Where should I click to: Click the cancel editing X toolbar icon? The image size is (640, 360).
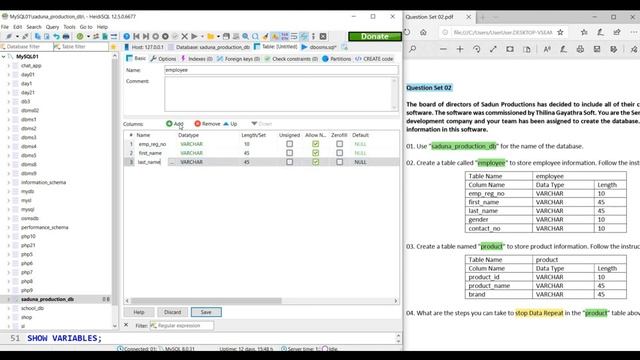[184, 36]
